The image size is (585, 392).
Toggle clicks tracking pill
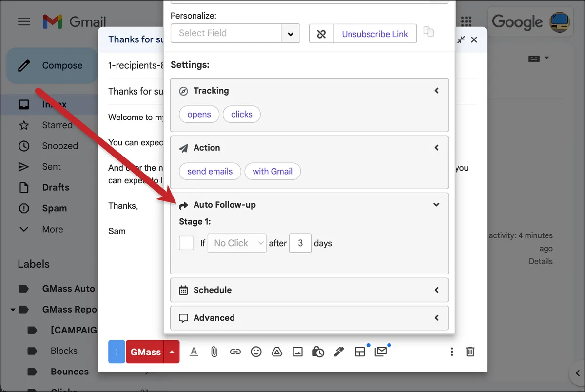[242, 114]
